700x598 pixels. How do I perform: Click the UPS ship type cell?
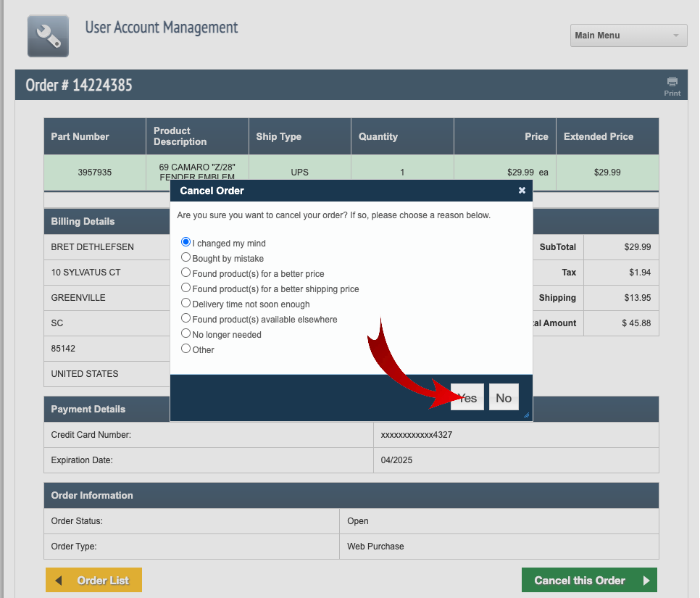[299, 173]
